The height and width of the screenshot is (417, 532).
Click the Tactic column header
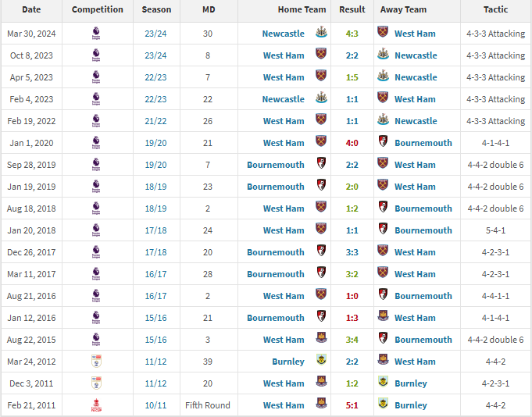pos(495,10)
